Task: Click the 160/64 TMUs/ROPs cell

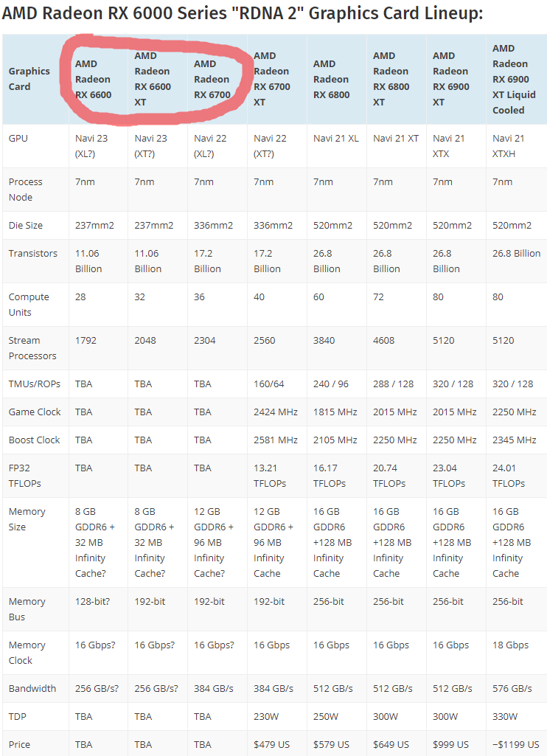Action: [269, 384]
